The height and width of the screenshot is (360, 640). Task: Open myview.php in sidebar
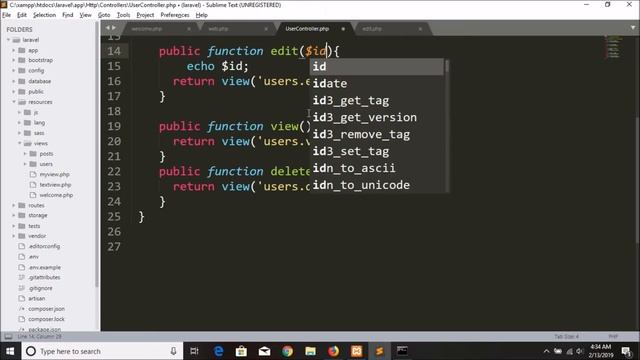coord(54,174)
